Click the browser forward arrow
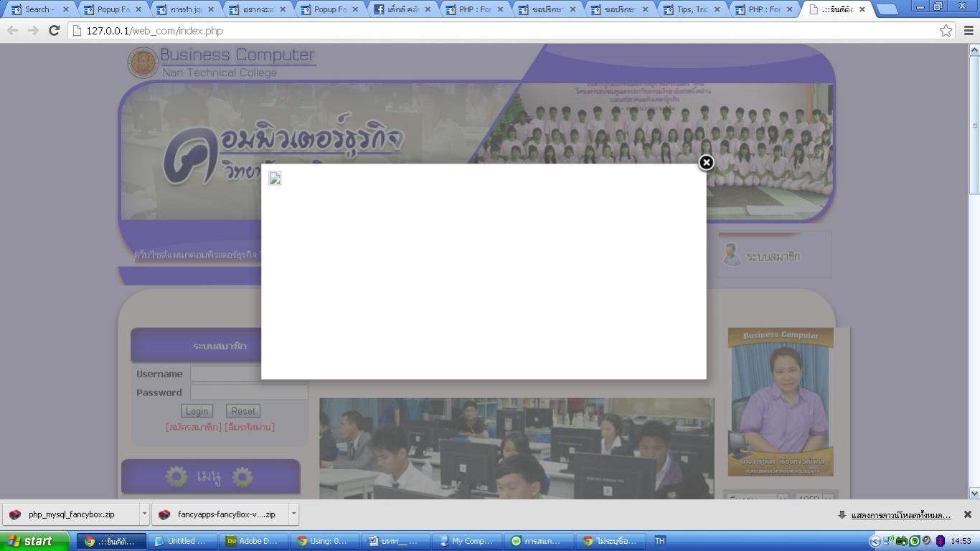The image size is (980, 551). coord(33,31)
